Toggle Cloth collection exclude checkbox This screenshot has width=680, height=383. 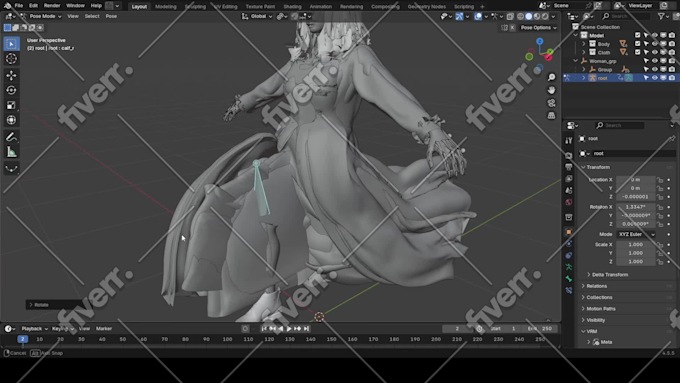[x=637, y=52]
